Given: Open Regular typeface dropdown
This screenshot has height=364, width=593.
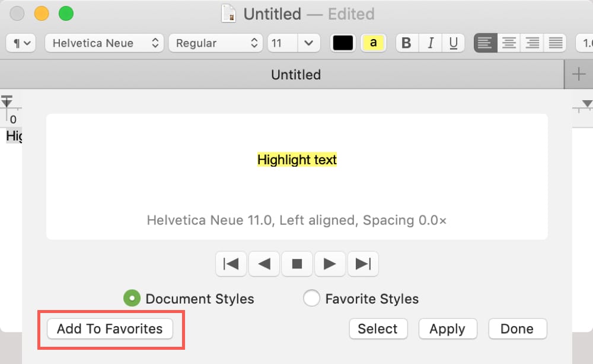Looking at the screenshot, I should click(x=216, y=43).
